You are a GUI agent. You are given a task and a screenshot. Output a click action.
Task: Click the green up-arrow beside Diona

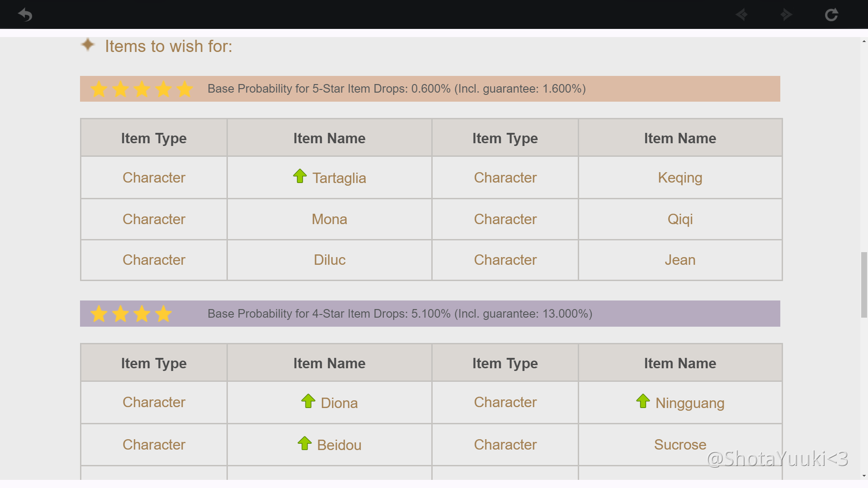pyautogui.click(x=308, y=401)
